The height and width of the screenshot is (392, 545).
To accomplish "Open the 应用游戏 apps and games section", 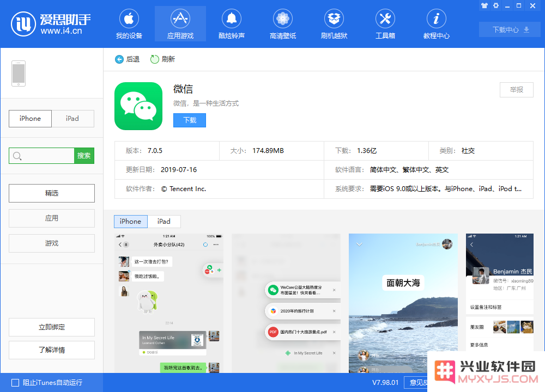I will click(180, 24).
